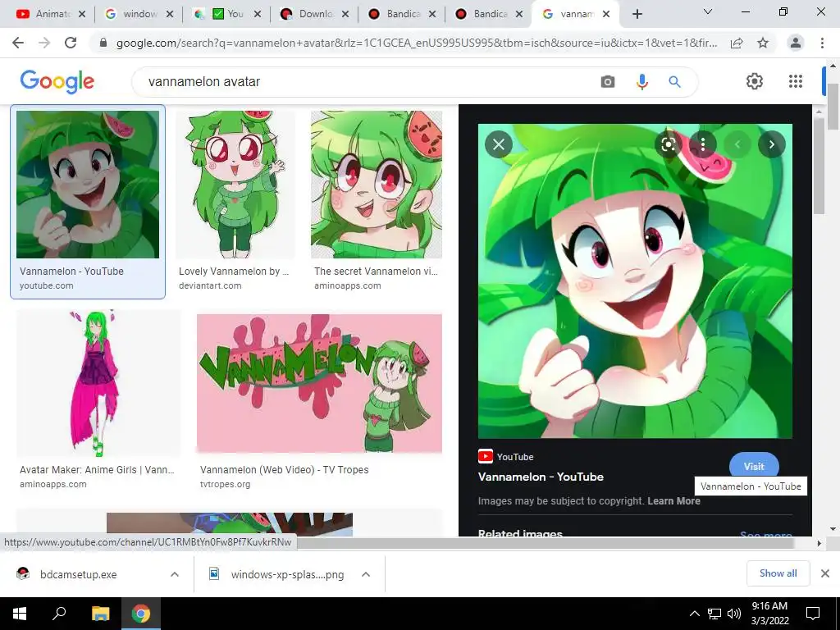The image size is (840, 630).
Task: Open a new browser tab
Action: click(637, 15)
